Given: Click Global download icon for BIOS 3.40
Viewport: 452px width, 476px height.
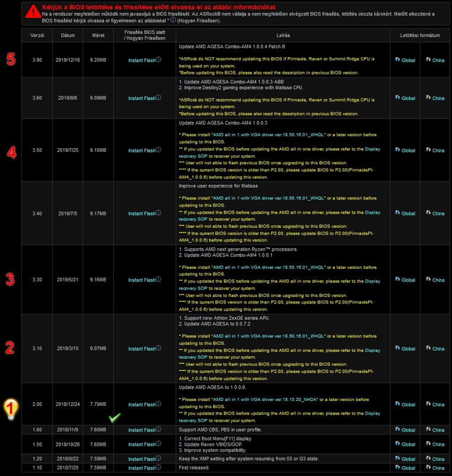Looking at the screenshot, I should click(397, 213).
